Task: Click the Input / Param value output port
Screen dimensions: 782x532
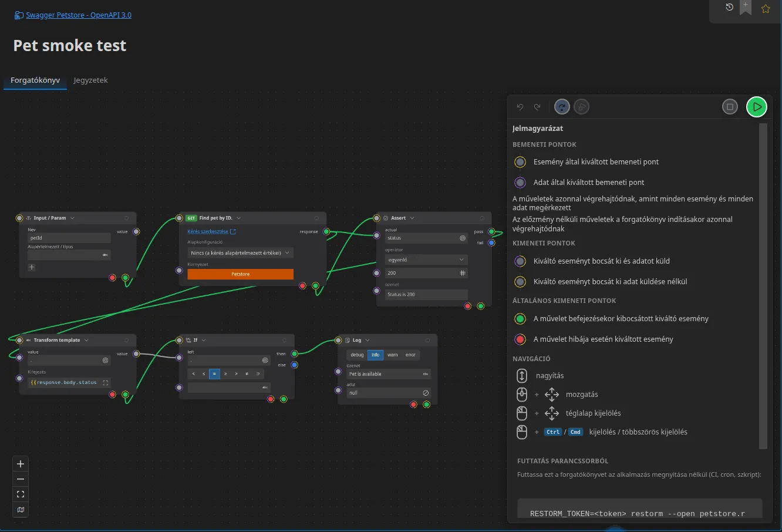Action: [136, 231]
